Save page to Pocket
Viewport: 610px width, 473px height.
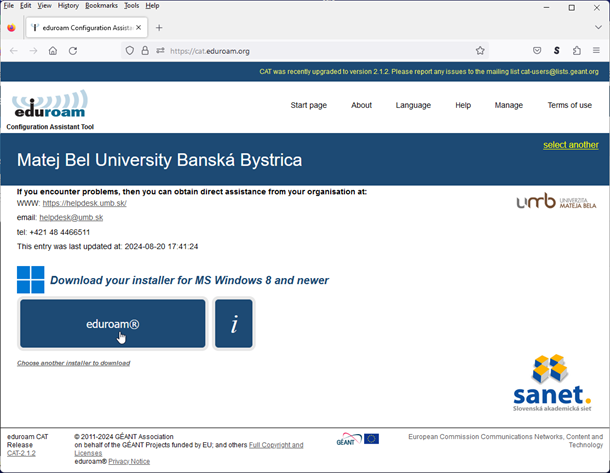(x=537, y=51)
